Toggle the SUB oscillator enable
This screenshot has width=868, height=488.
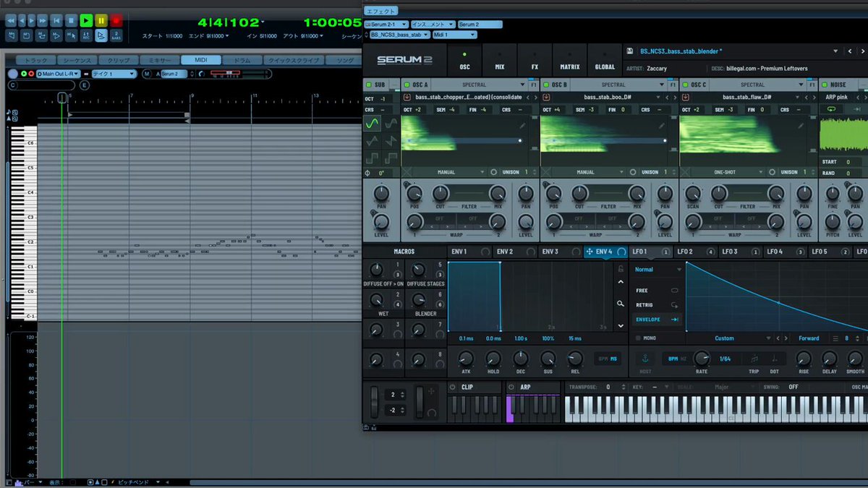pos(369,85)
